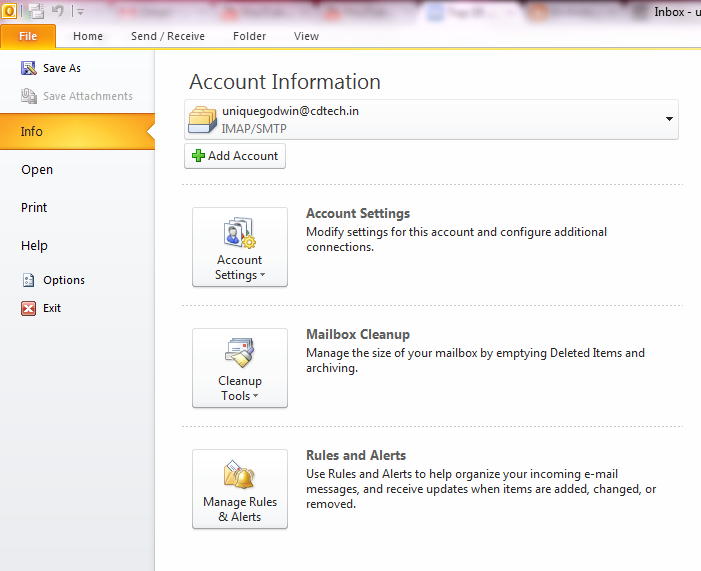
Task: Click the Save Attachments icon
Action: [x=29, y=96]
